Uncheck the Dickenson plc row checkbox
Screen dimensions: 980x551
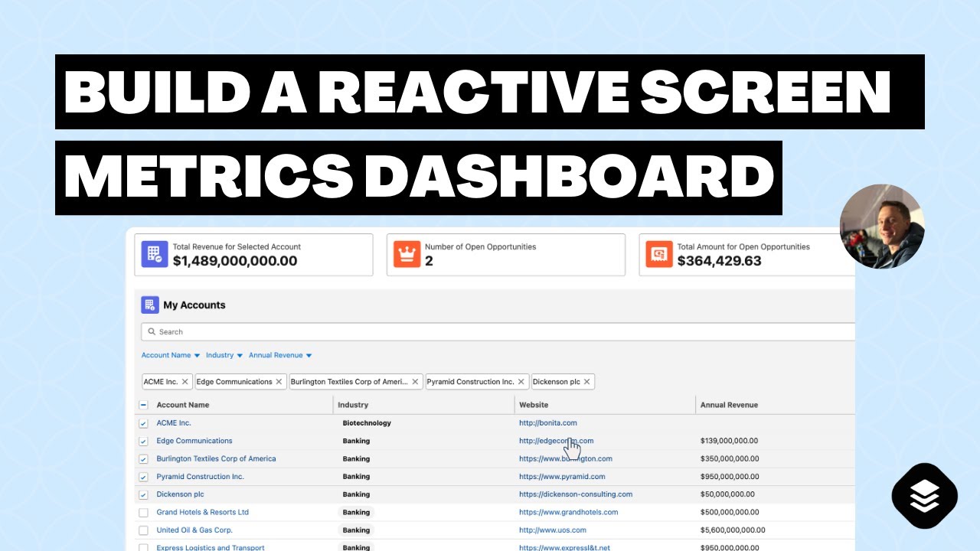(x=143, y=495)
